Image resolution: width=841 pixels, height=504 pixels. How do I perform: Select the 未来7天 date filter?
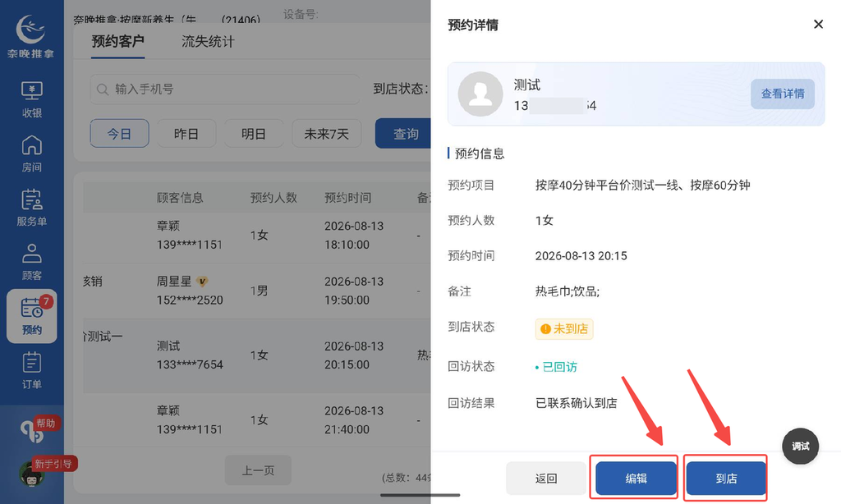click(x=327, y=134)
